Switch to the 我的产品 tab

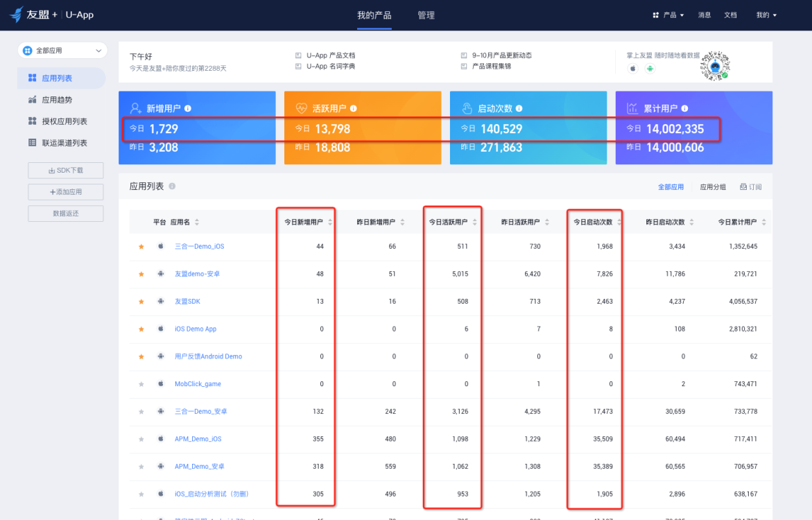tap(374, 15)
